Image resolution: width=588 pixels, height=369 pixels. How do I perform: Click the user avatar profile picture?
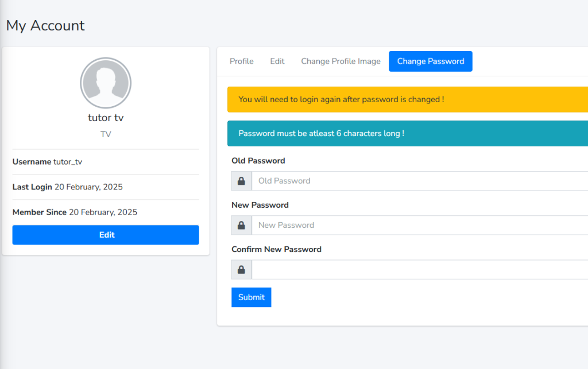tap(106, 83)
